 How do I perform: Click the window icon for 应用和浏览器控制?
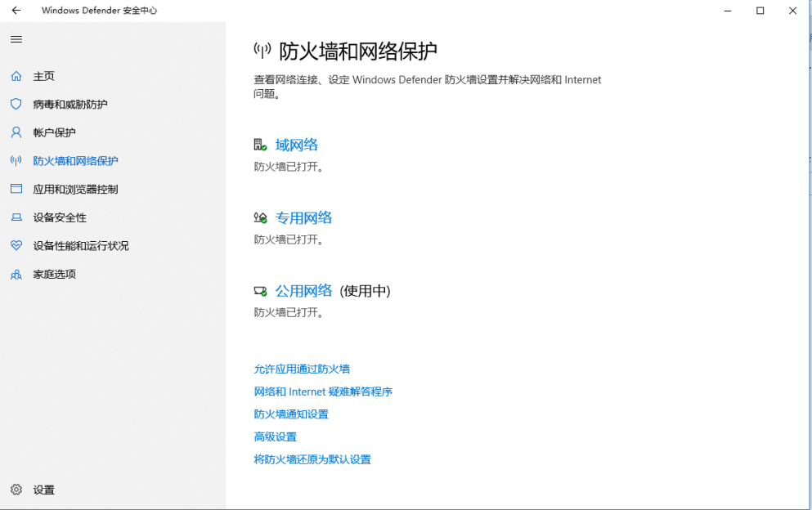(x=16, y=189)
